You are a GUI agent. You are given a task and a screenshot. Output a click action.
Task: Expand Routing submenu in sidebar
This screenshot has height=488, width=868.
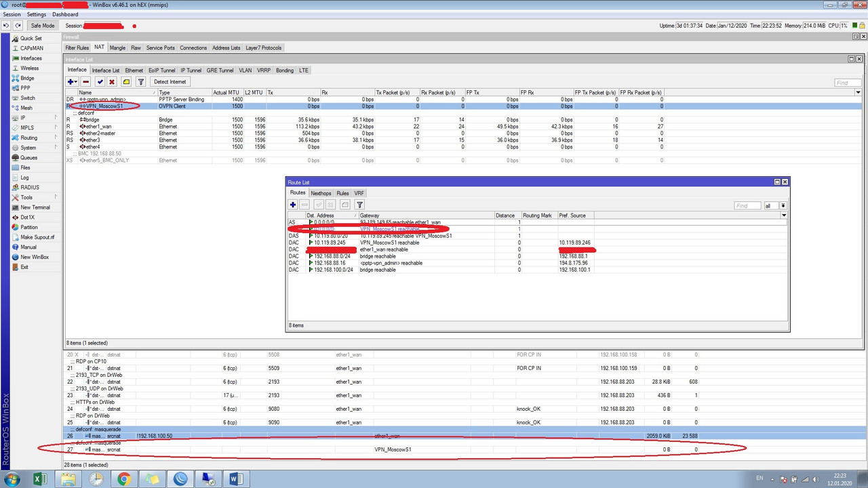click(x=56, y=138)
